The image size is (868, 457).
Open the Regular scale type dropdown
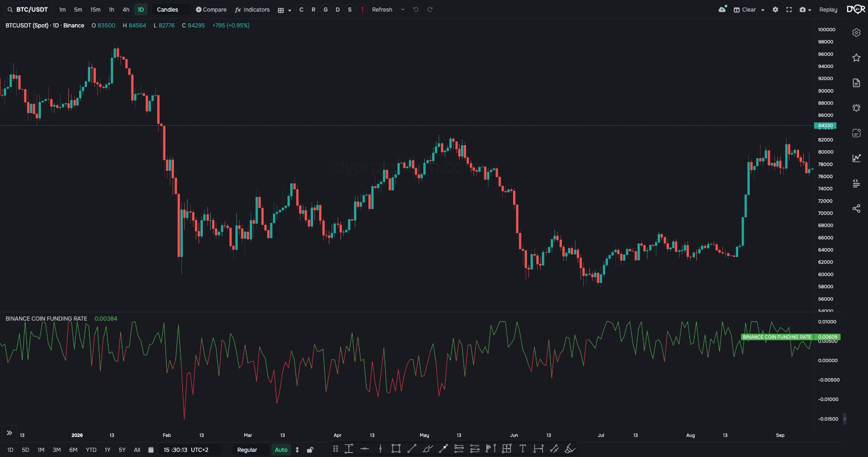coord(250,450)
